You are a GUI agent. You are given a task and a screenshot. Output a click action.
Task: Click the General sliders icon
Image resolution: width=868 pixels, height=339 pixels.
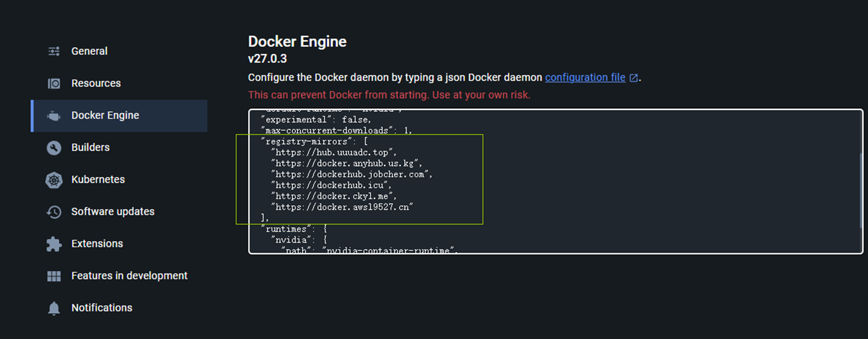(54, 51)
